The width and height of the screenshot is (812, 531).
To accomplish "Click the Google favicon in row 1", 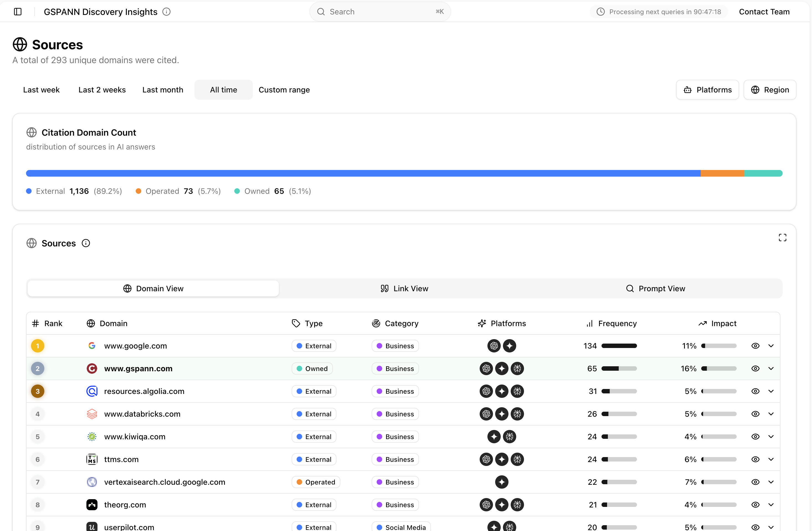I will [92, 346].
